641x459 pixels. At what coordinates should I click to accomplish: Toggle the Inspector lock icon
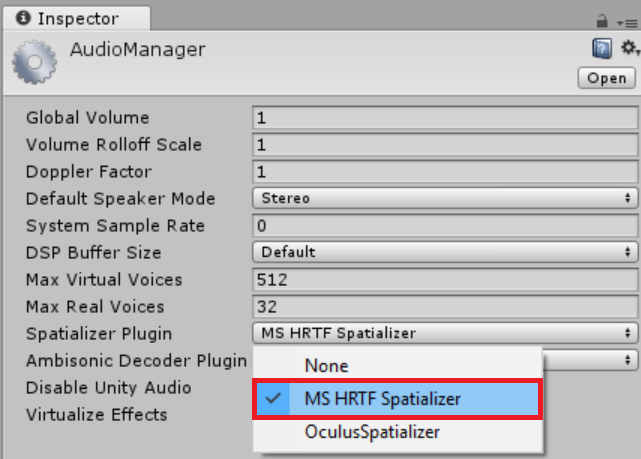coord(603,19)
